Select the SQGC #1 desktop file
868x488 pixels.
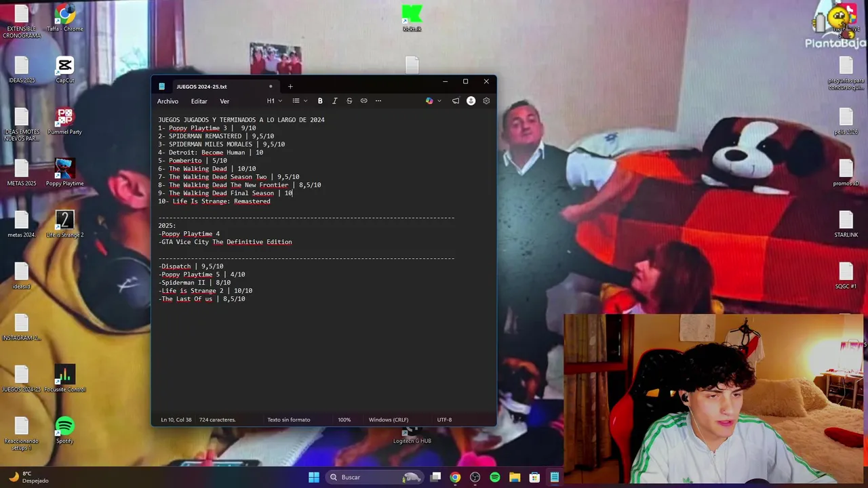[846, 275]
